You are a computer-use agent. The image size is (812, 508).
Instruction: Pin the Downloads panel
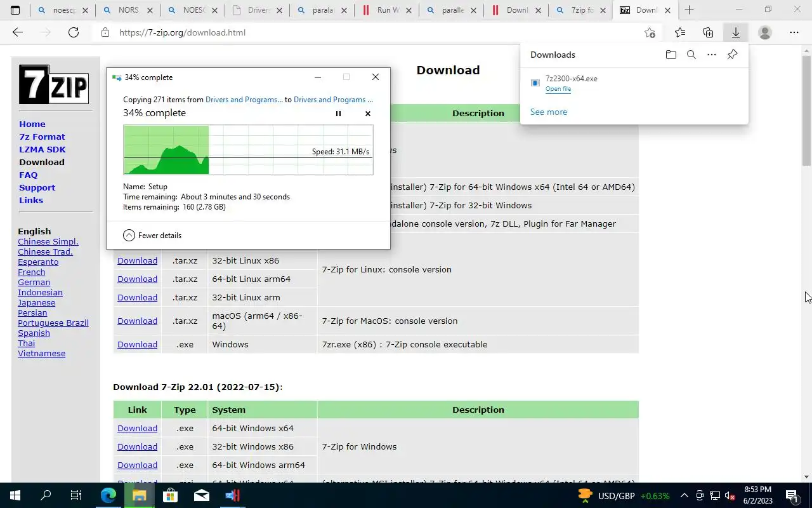tap(732, 55)
